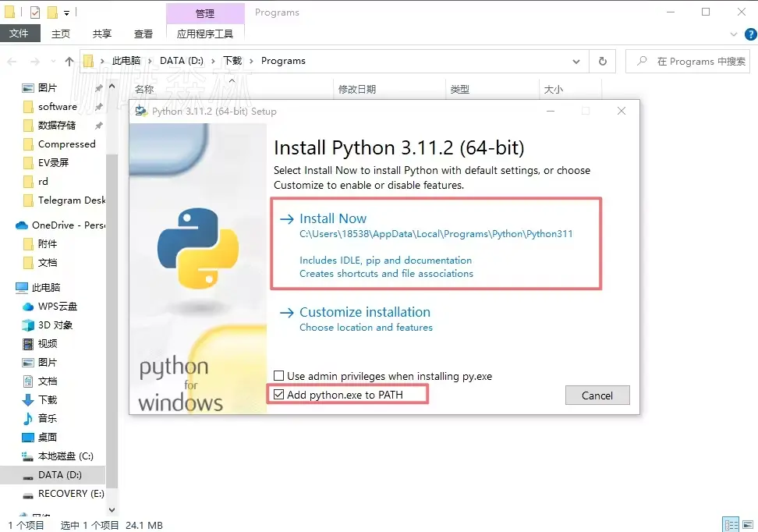The width and height of the screenshot is (758, 532).
Task: Switch to details view icon
Action: [x=731, y=524]
